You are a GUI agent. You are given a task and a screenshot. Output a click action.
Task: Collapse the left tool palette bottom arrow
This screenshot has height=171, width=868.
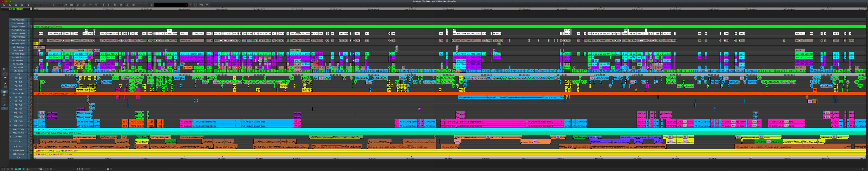4,108
